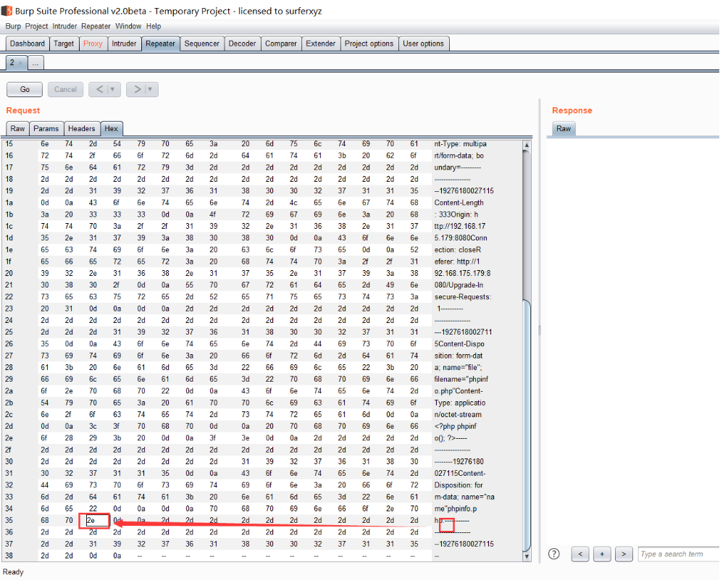Click the Burp Suite logo icon

(7, 10)
